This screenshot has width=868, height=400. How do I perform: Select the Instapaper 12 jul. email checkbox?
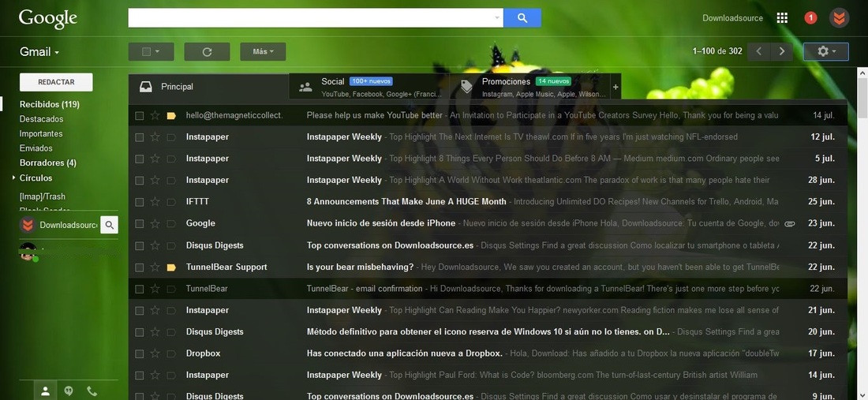click(140, 137)
